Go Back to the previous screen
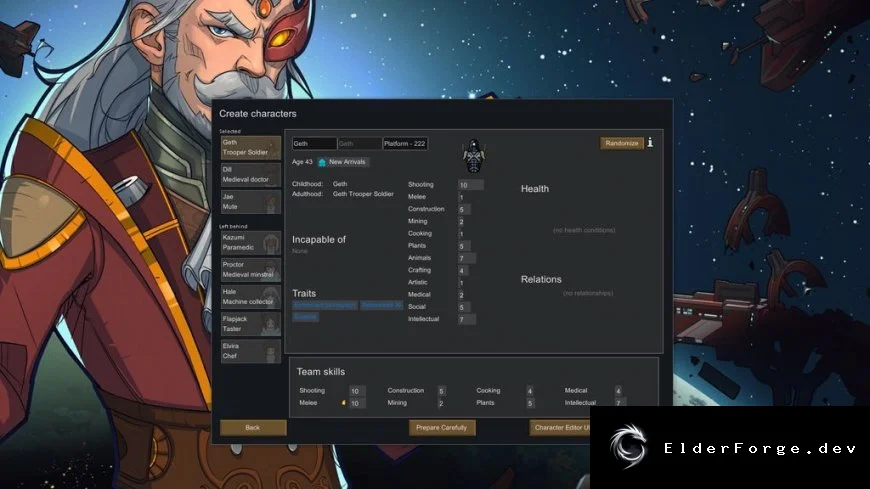This screenshot has width=870, height=489. click(x=253, y=427)
